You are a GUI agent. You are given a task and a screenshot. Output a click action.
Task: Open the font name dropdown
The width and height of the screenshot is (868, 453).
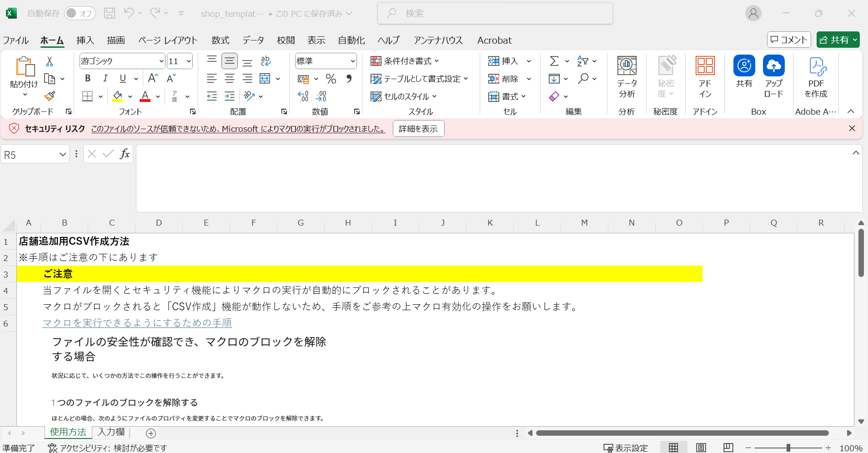click(161, 61)
